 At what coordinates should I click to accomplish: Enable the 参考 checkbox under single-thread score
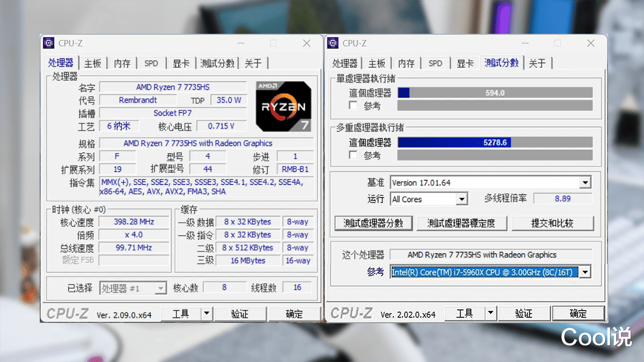tap(353, 105)
